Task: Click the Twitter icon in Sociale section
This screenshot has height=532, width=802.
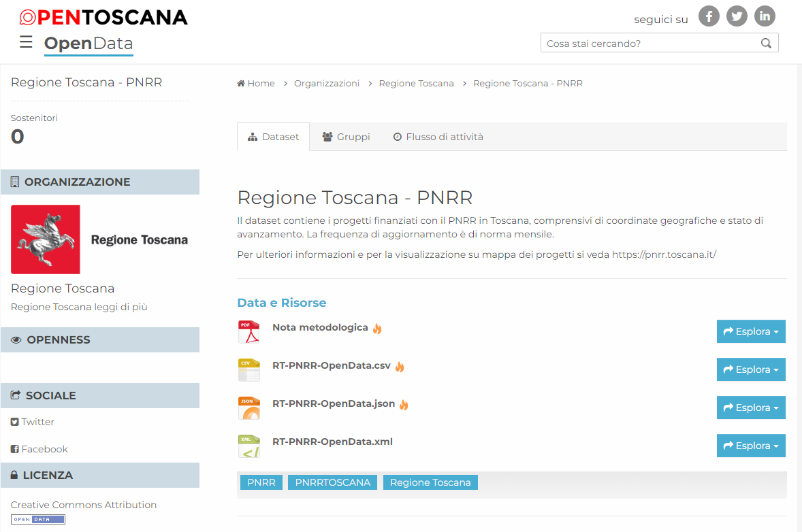Action: coord(15,422)
